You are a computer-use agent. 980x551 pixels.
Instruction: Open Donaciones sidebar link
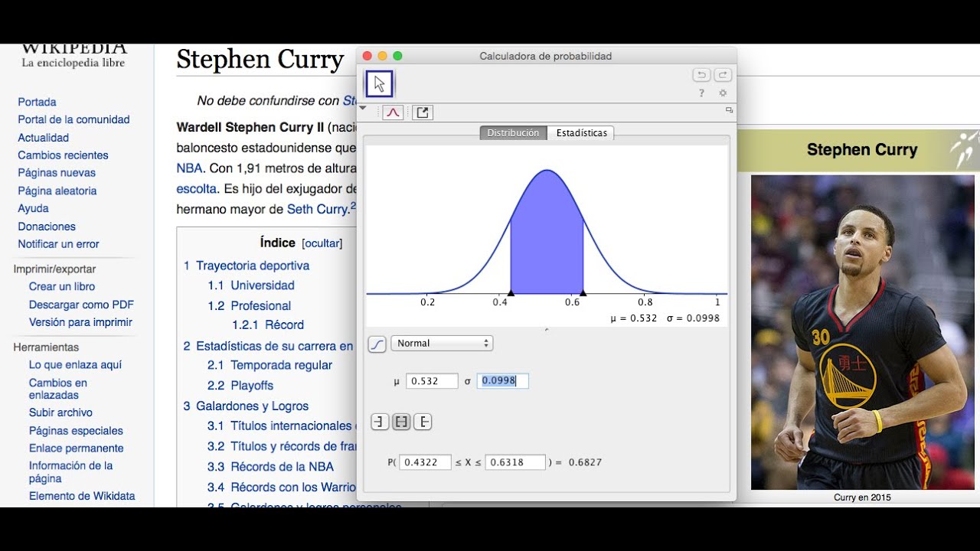(x=47, y=227)
